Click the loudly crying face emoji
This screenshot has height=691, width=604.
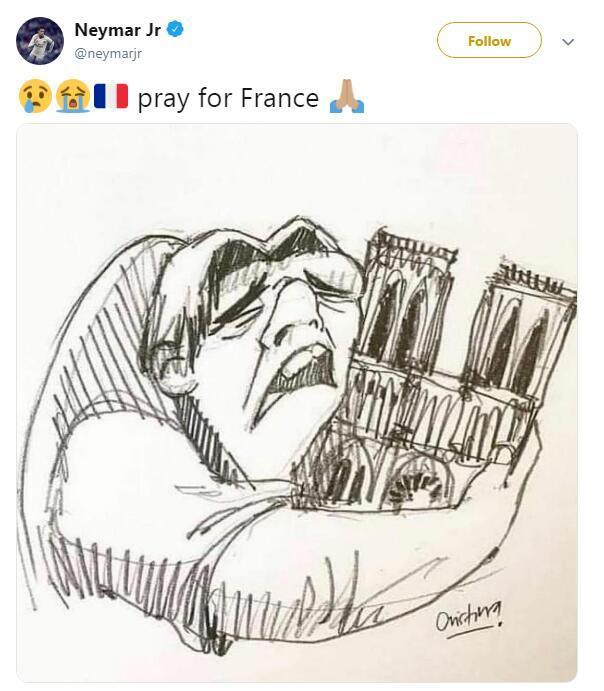(x=73, y=97)
